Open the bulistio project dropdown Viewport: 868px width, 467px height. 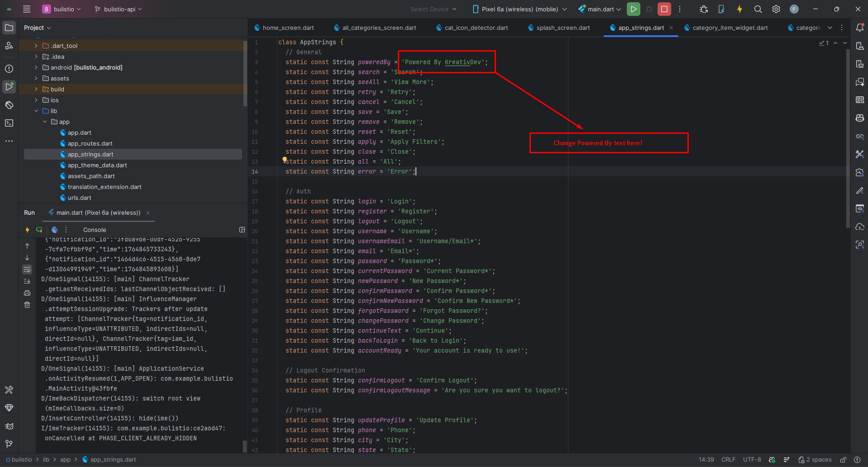pyautogui.click(x=62, y=9)
